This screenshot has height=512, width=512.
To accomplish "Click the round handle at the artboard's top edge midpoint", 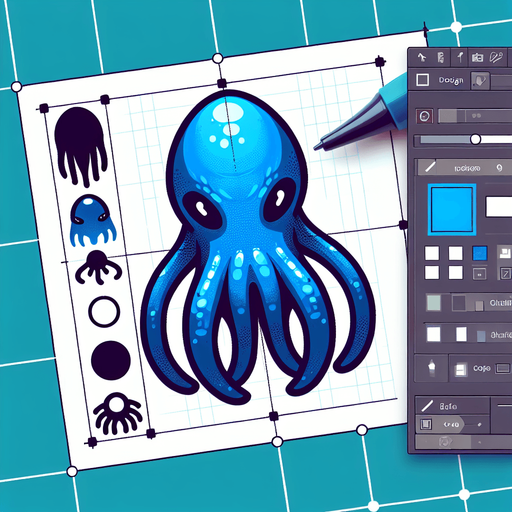I will click(x=218, y=59).
